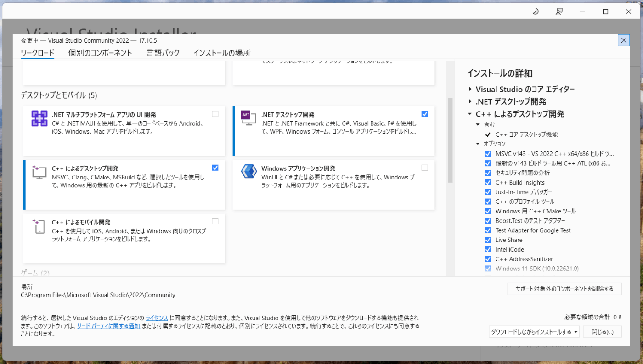Enable Windows アプリケーション開発 workload
This screenshot has height=364, width=643.
point(424,168)
